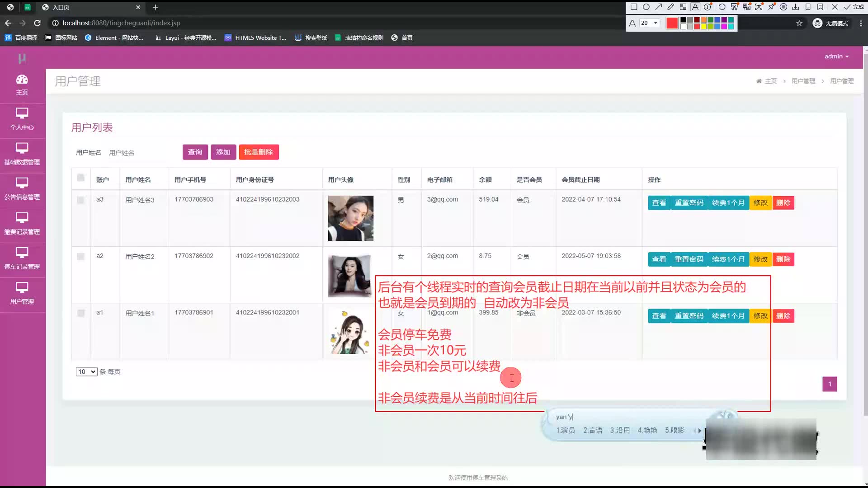Screen dimensions: 868x488
Task: Click 查看 for user a3
Action: [x=659, y=203]
